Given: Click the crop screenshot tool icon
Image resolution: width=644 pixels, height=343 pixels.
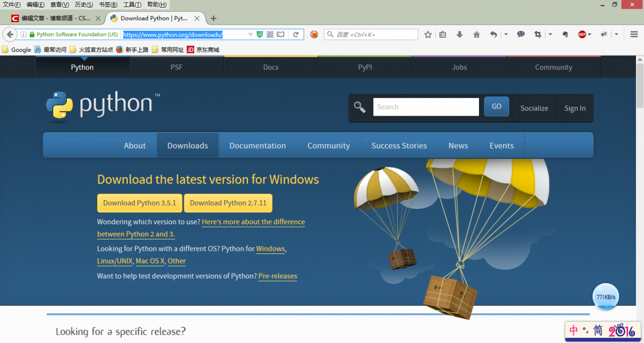Looking at the screenshot, I should (x=538, y=35).
